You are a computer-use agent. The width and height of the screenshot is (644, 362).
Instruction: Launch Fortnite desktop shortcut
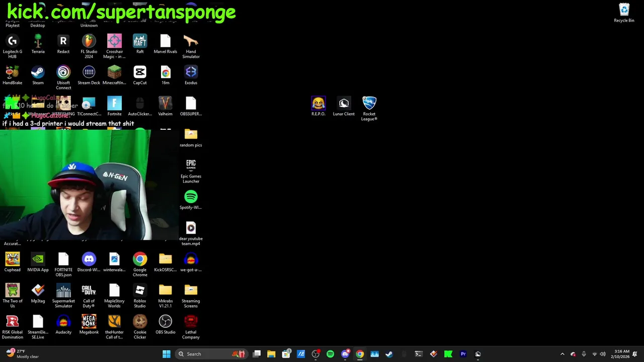(x=114, y=107)
